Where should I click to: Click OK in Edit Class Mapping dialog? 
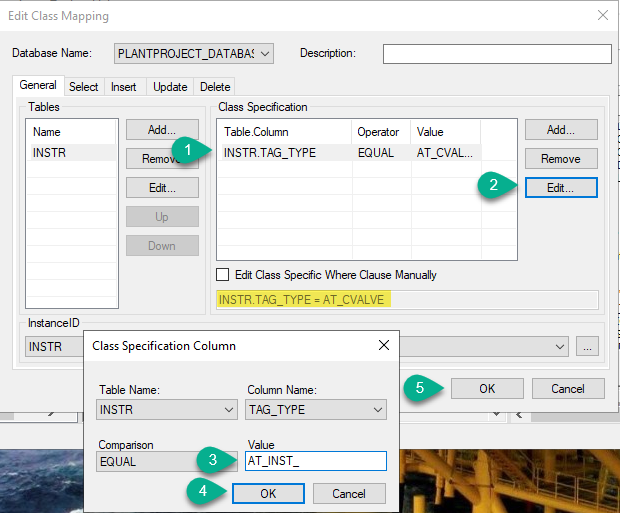click(x=487, y=388)
